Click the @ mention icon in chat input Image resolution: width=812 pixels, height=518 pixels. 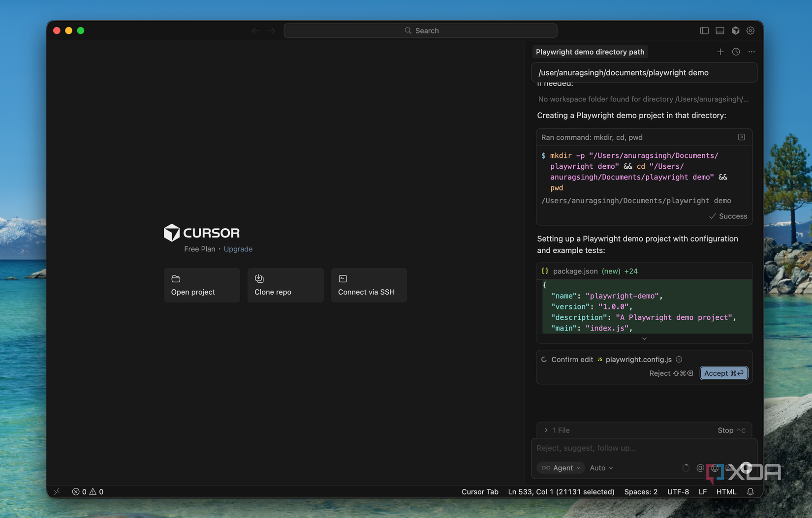coord(700,468)
